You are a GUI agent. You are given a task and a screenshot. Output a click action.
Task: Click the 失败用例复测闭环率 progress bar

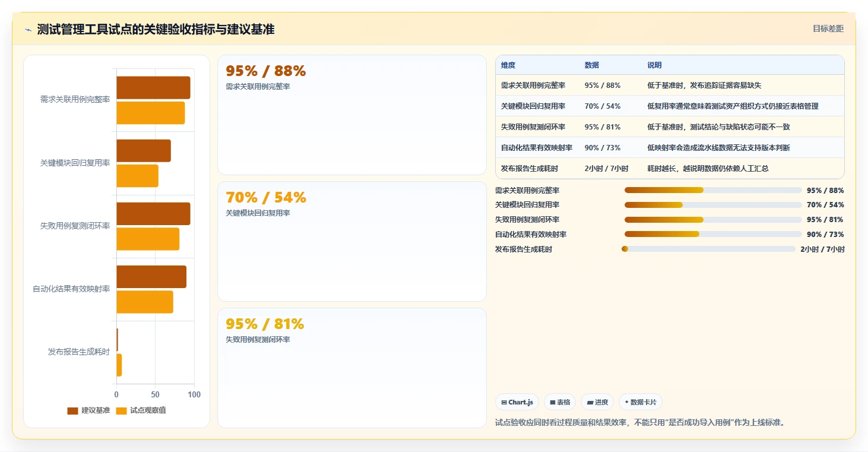pos(713,220)
